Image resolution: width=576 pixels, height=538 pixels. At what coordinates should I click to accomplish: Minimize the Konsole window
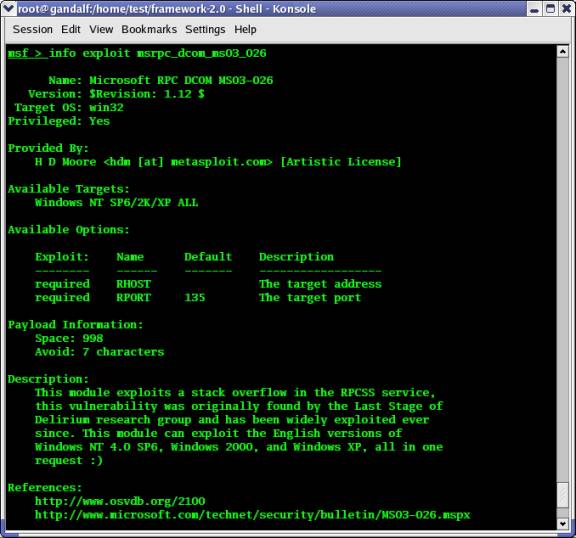point(535,8)
